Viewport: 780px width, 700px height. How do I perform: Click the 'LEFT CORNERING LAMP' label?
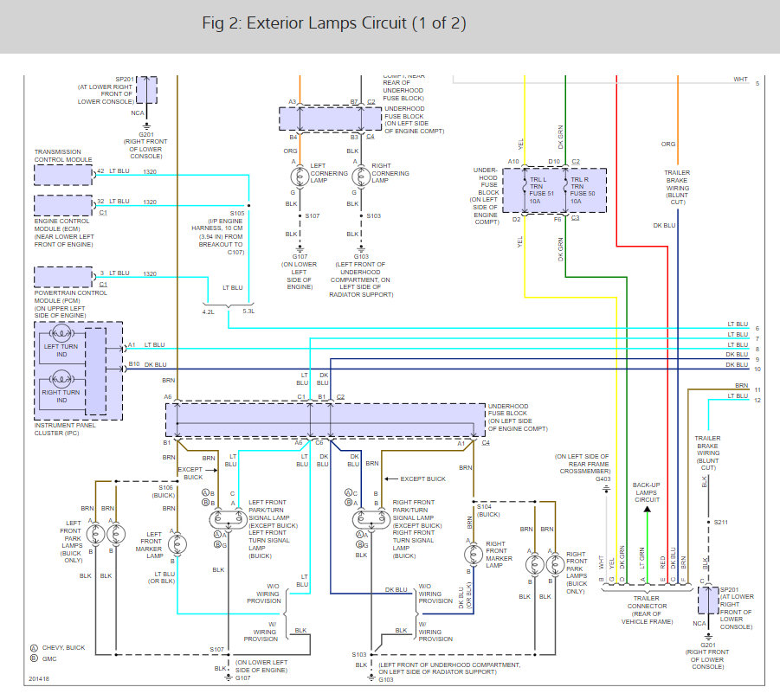tap(329, 173)
